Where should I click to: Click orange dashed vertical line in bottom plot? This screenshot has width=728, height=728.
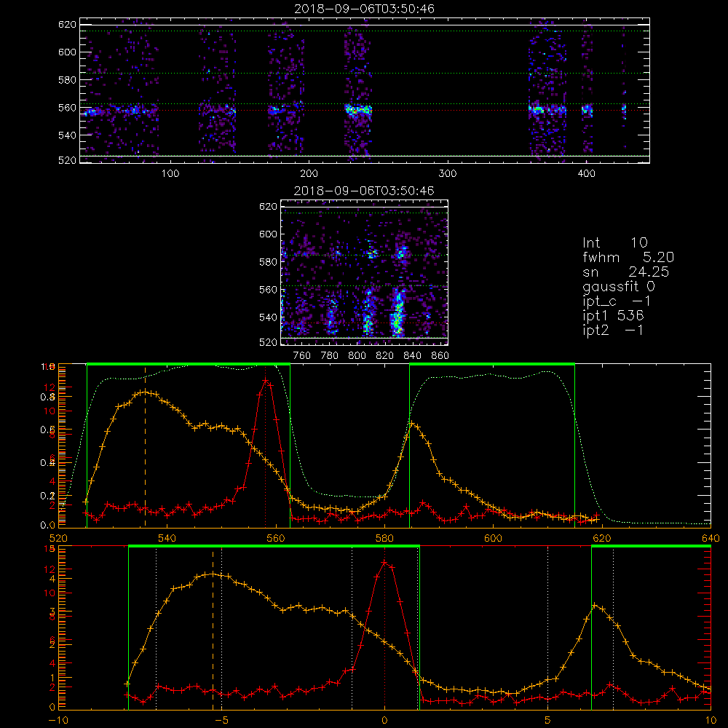pos(213,629)
